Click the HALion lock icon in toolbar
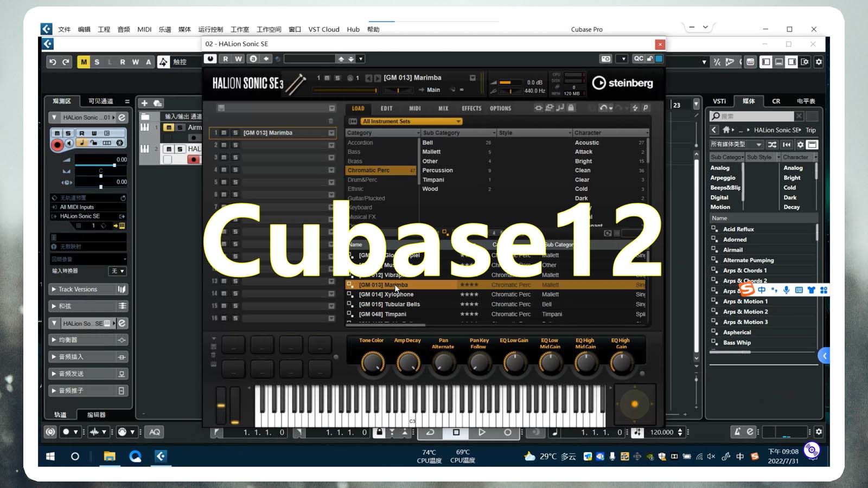This screenshot has width=868, height=488. [571, 108]
